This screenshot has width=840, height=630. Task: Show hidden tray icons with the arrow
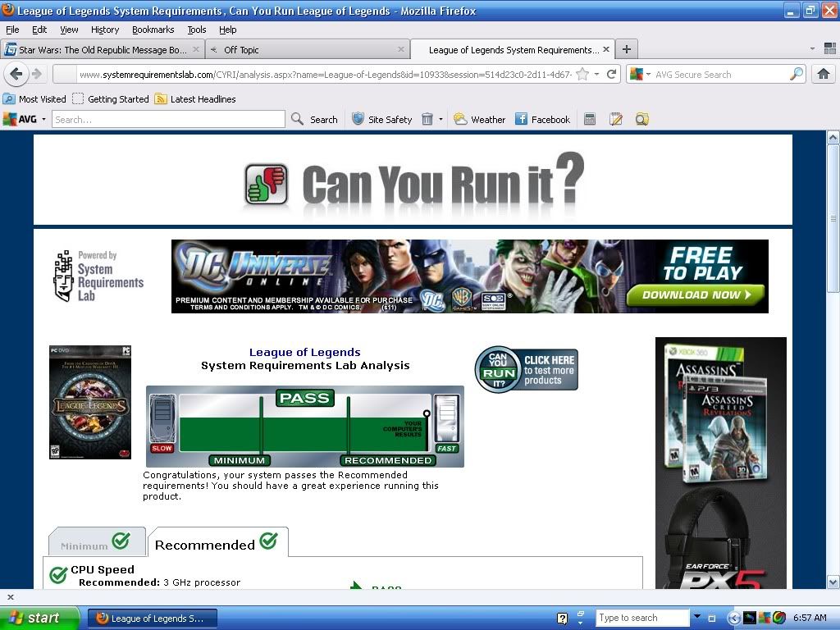[x=733, y=619]
